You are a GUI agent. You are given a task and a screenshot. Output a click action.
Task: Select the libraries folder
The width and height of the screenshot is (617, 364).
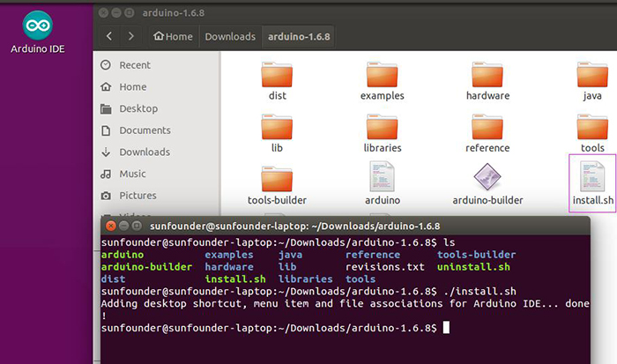point(382,133)
